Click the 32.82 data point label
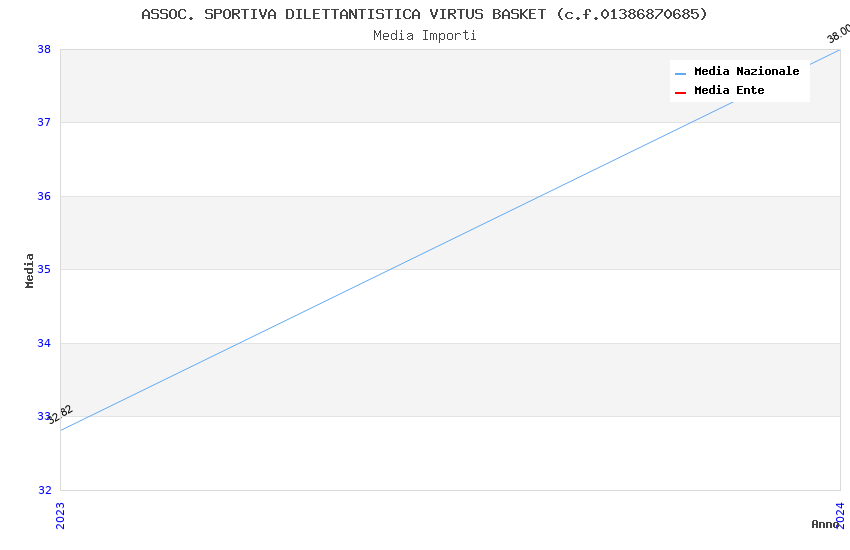 (x=60, y=414)
